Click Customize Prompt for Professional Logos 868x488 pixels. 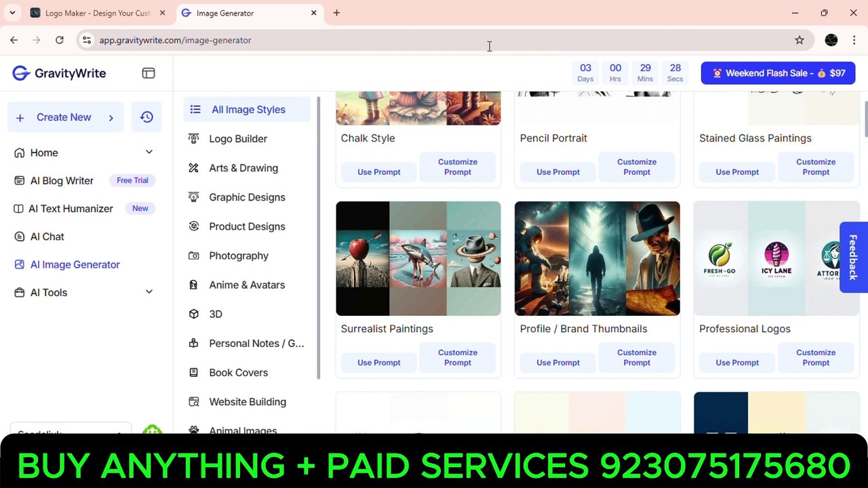point(815,357)
